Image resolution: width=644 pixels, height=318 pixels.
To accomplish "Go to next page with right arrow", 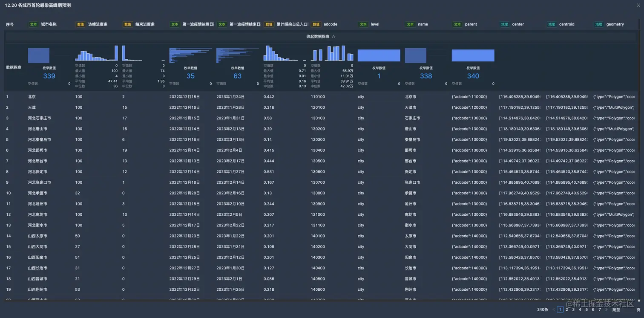I will pyautogui.click(x=607, y=309).
